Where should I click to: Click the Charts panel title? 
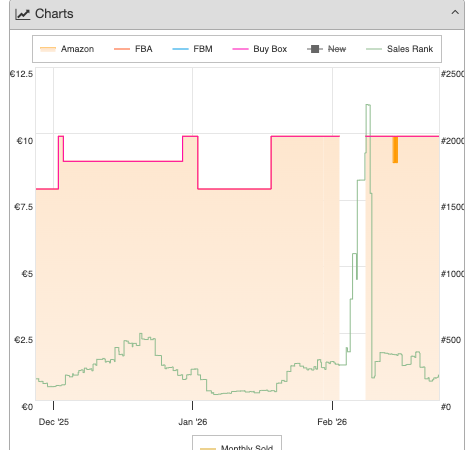[54, 14]
